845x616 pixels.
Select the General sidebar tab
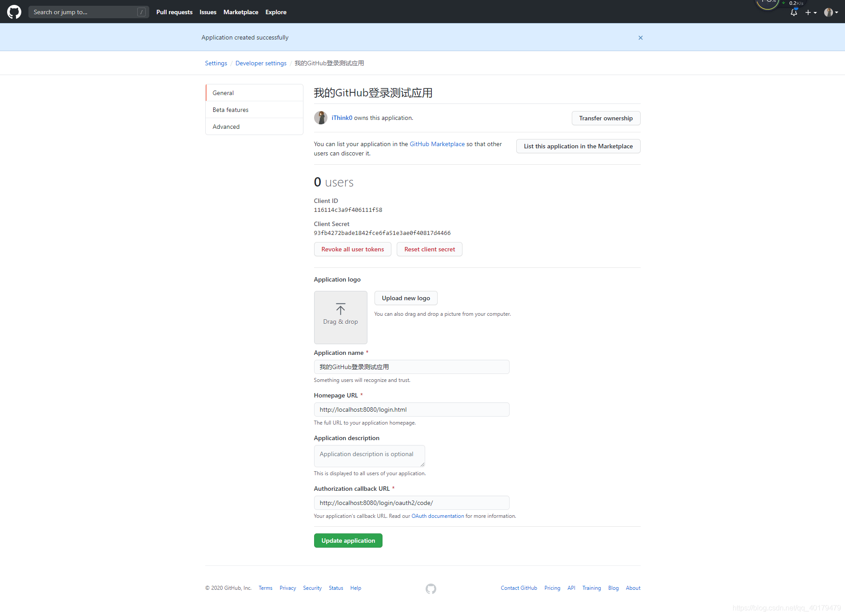click(255, 93)
